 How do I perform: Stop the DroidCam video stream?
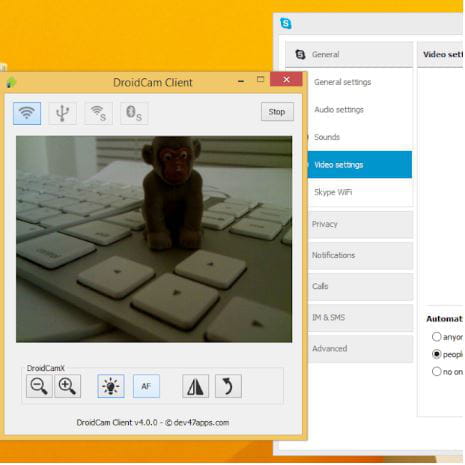click(x=277, y=112)
